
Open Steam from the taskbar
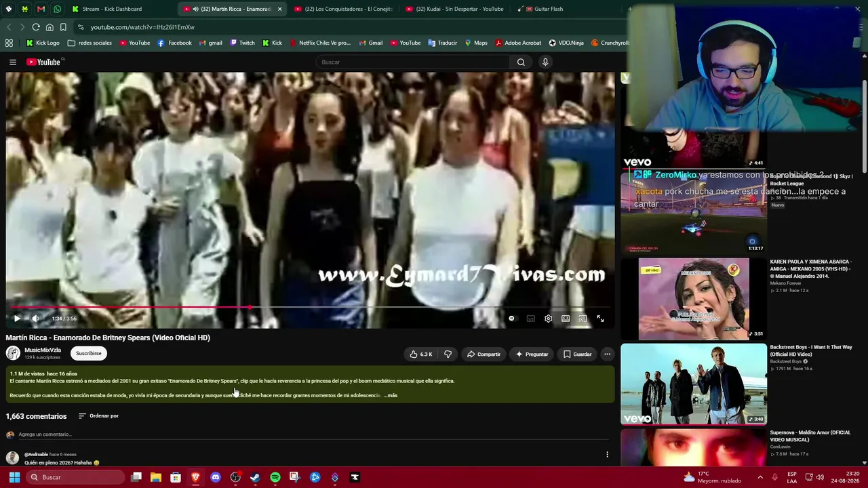click(255, 477)
